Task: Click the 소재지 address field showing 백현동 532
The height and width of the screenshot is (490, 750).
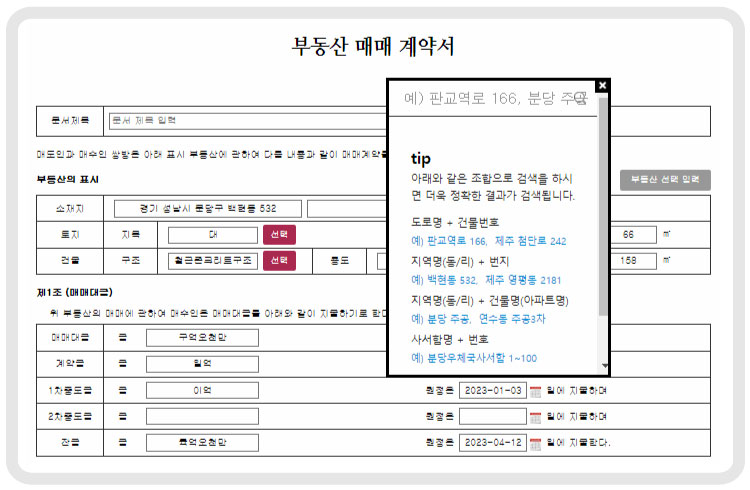Action: (x=208, y=208)
